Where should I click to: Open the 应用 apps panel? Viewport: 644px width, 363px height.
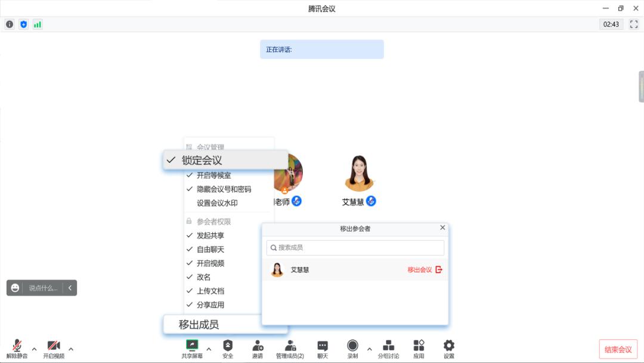point(418,347)
